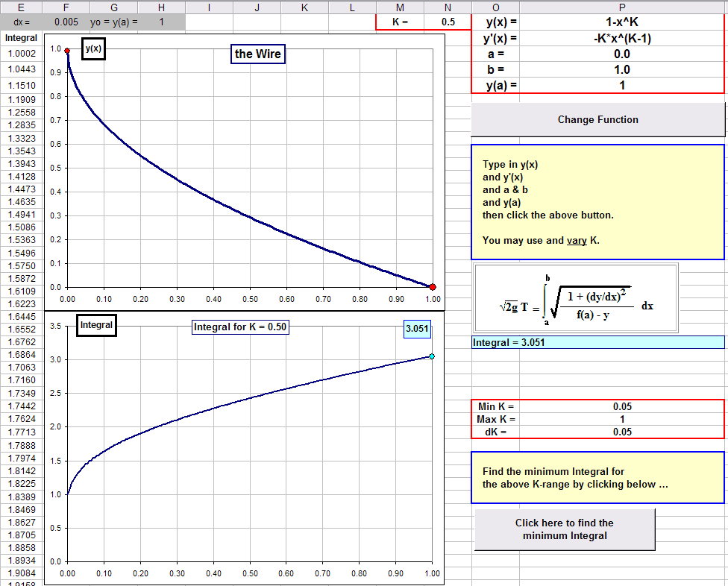Click the 'y'(x) =' label cell
This screenshot has width=728, height=586.
tap(495, 39)
